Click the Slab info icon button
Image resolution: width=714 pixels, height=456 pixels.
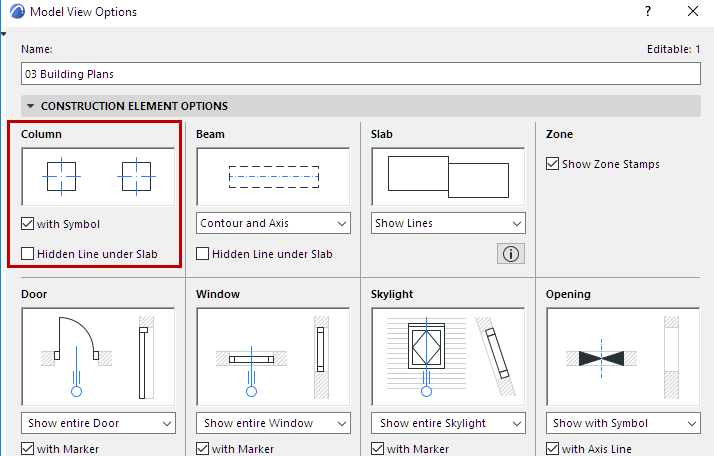pyautogui.click(x=510, y=254)
